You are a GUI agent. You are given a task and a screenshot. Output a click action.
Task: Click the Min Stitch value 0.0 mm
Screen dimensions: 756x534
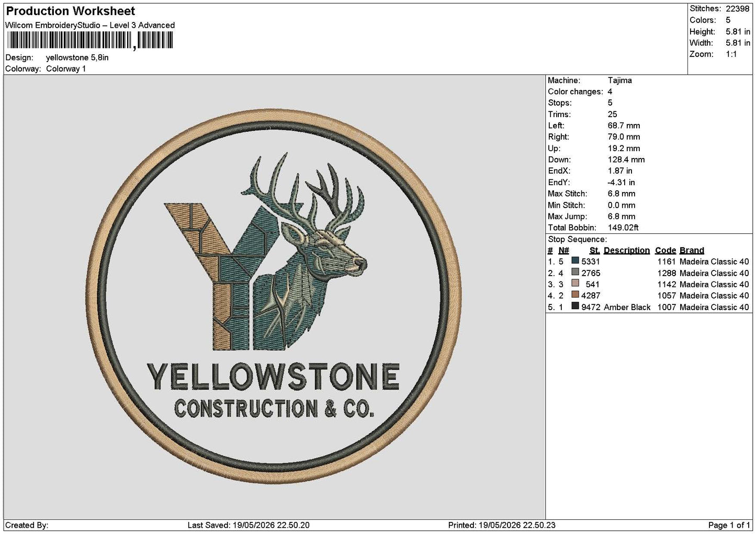622,206
